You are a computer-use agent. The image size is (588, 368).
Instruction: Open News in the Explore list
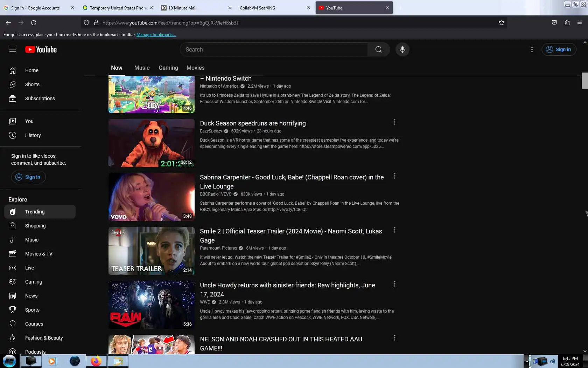40,296
